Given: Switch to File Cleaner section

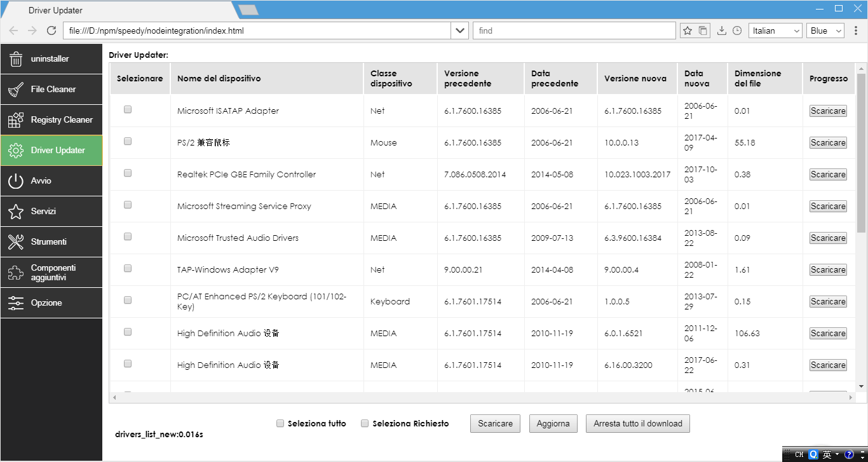Looking at the screenshot, I should [x=51, y=90].
